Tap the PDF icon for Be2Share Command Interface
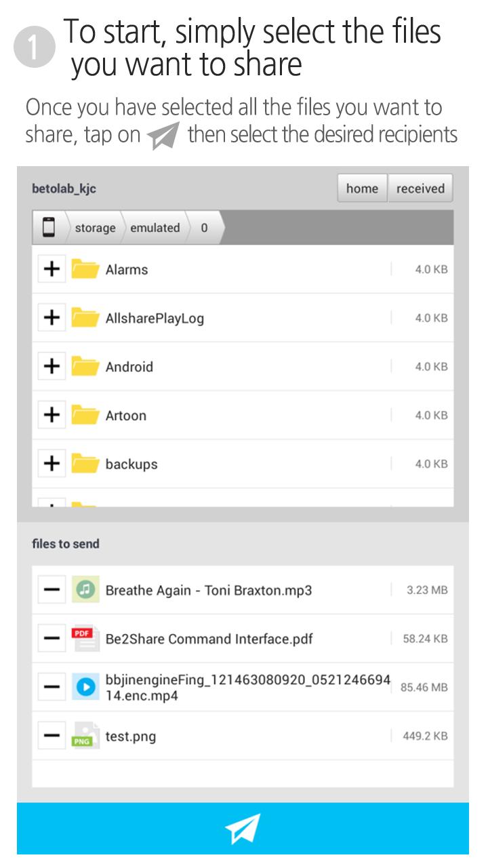Screen dimensions: 488x868 [85, 639]
